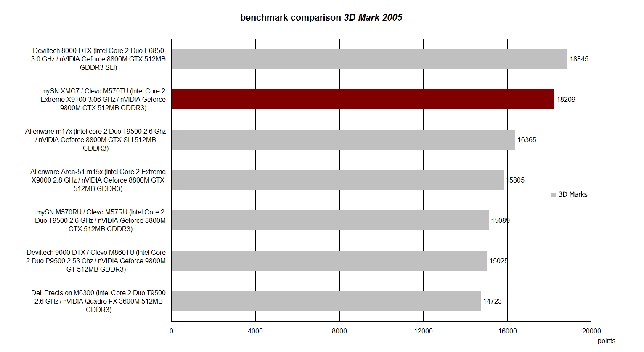Select the Dell Precision M6300 bar
The image size is (644, 352).
(326, 301)
